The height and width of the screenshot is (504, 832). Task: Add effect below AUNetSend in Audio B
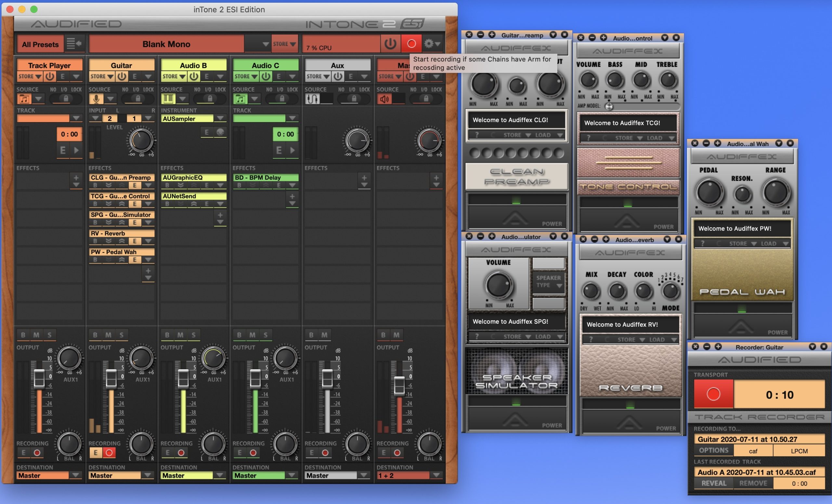(220, 218)
